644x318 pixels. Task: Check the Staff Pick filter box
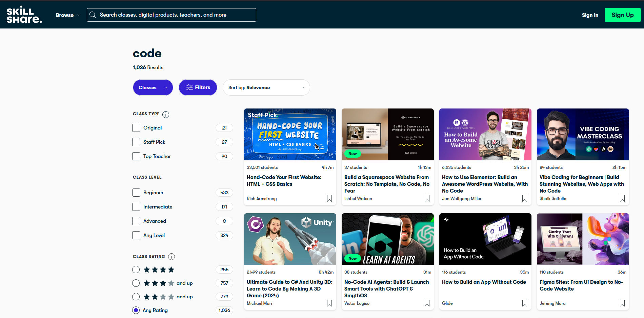tap(136, 142)
